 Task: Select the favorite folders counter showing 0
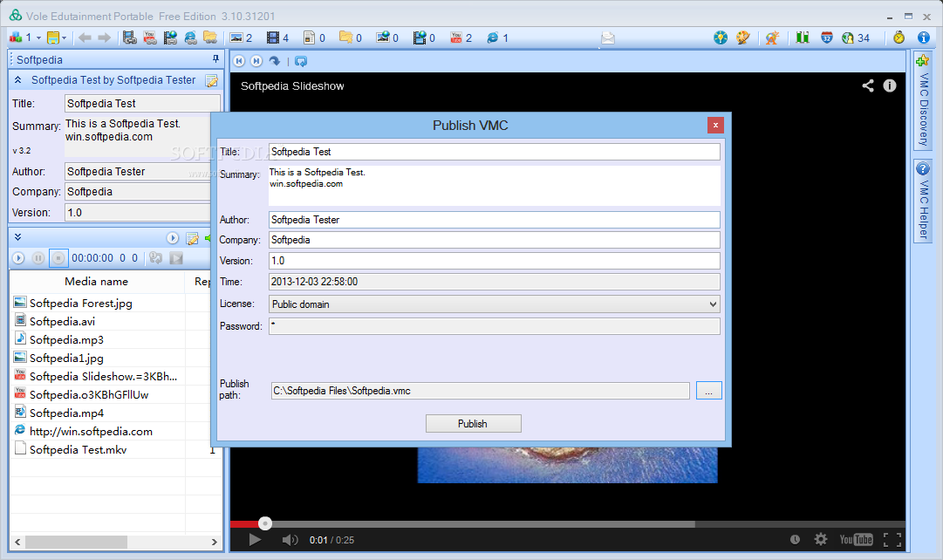[351, 38]
